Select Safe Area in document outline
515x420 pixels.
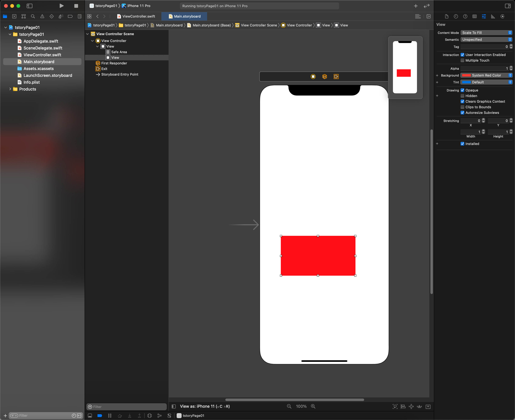tap(119, 52)
